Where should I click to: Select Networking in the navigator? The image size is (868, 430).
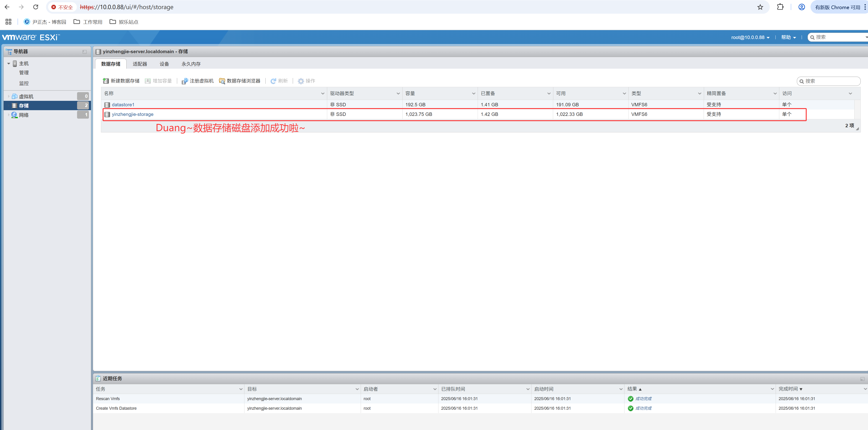click(x=23, y=115)
